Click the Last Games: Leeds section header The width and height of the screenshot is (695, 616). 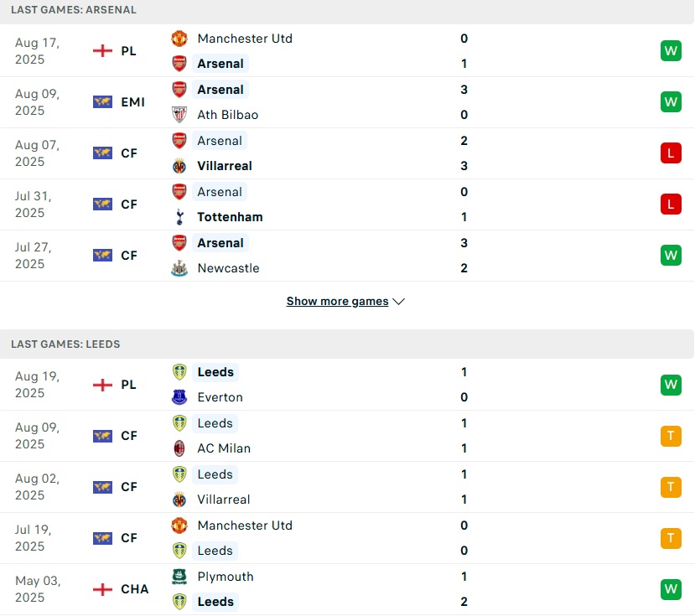tap(65, 344)
